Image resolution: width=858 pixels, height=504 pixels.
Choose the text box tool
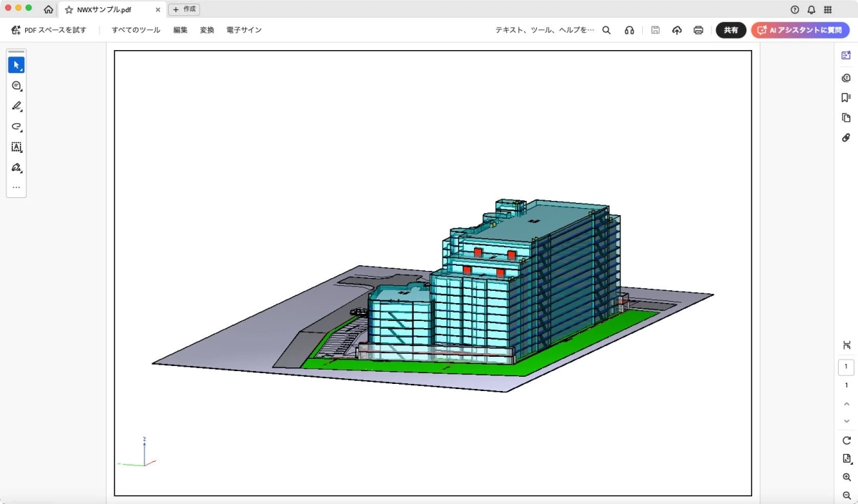pyautogui.click(x=16, y=147)
